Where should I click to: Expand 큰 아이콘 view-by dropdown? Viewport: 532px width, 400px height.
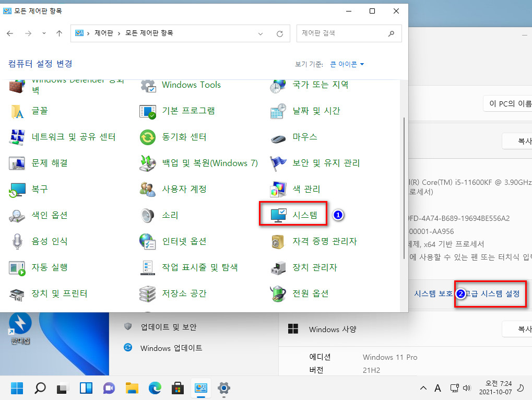(347, 64)
